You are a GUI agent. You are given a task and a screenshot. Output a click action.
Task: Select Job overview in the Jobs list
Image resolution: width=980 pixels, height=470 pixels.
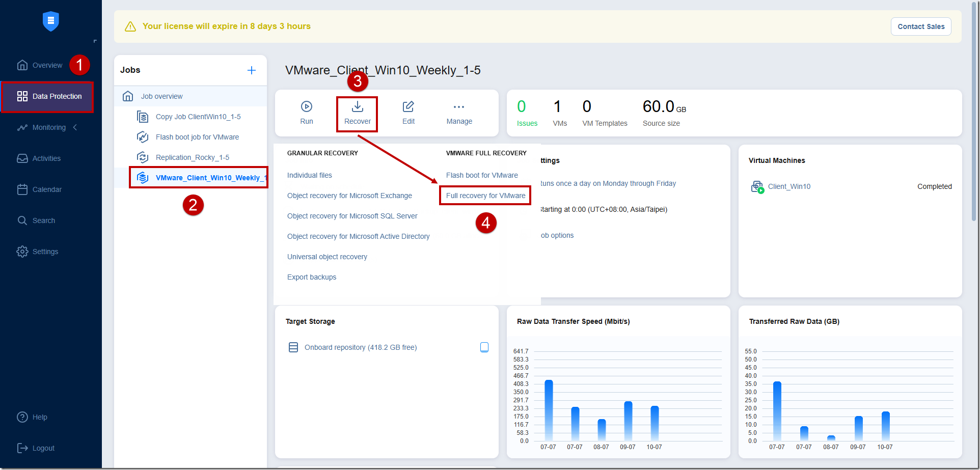coord(190,96)
